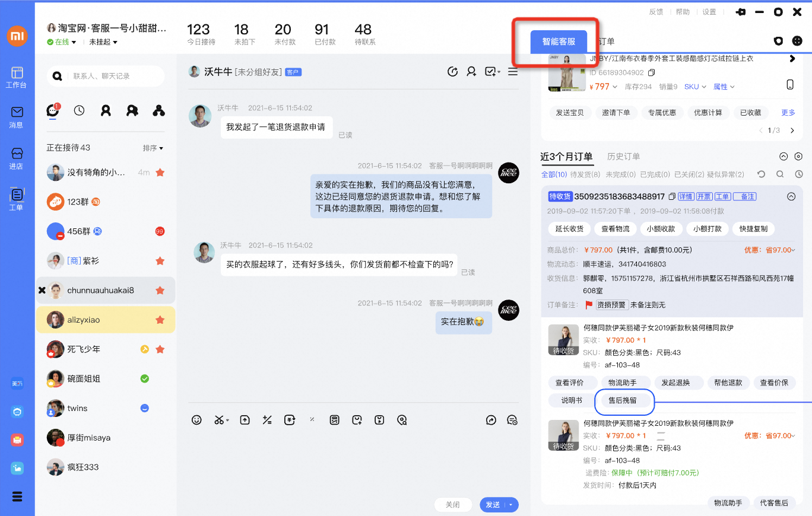Viewport: 812px width, 516px height.
Task: Unstar the contact 死飞少年
Action: (160, 349)
